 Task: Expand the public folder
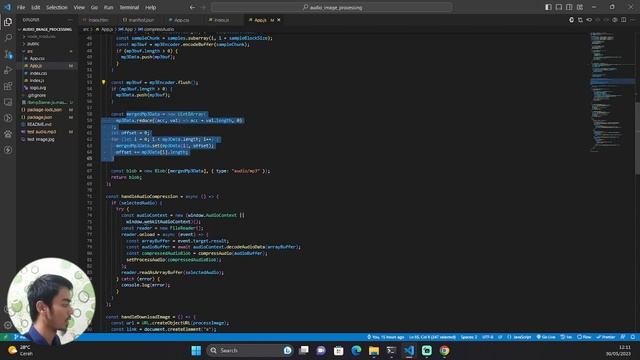47,44
